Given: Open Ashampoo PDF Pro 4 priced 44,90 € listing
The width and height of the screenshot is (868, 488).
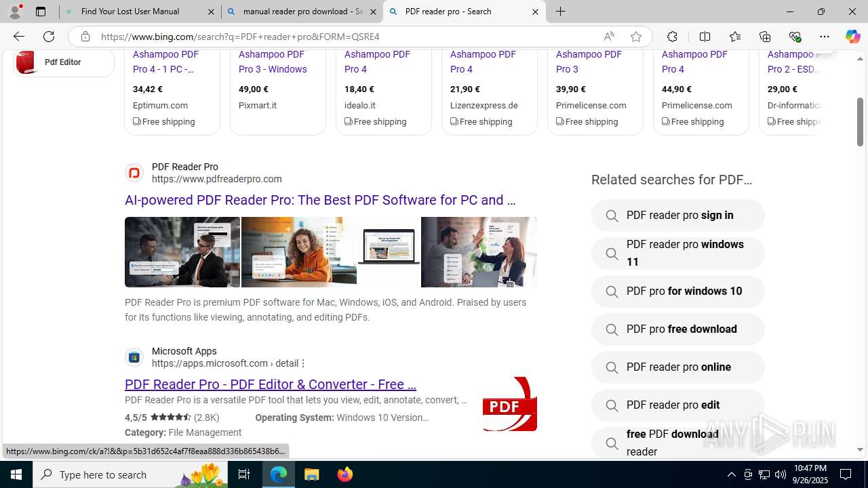Looking at the screenshot, I should point(694,62).
